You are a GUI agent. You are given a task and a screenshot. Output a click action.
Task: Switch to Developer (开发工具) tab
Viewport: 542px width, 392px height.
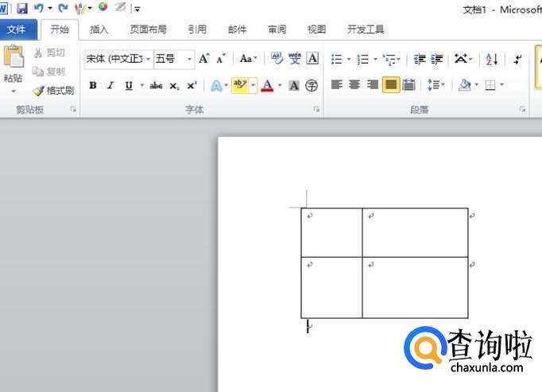(x=366, y=29)
